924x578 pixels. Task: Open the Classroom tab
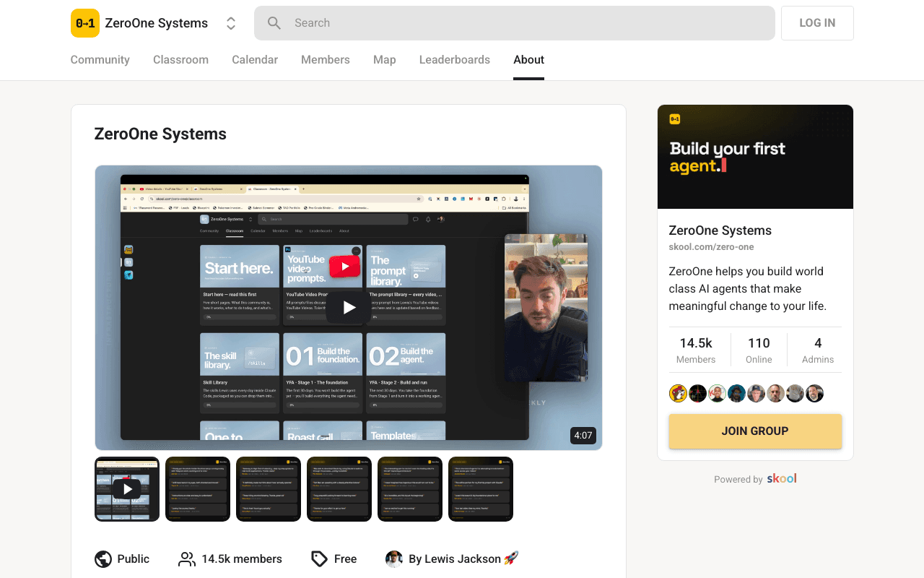point(180,60)
